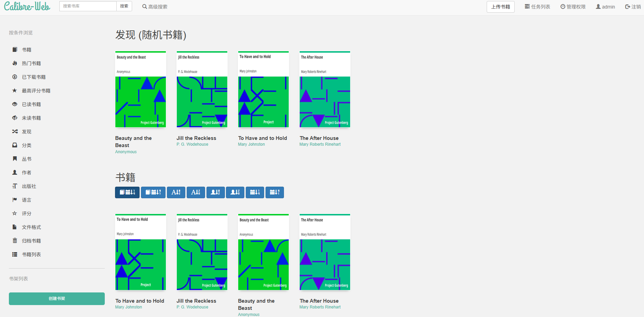Image resolution: width=644 pixels, height=317 pixels.
Task: Open 书籍列表 books list icon
Action: click(x=15, y=254)
